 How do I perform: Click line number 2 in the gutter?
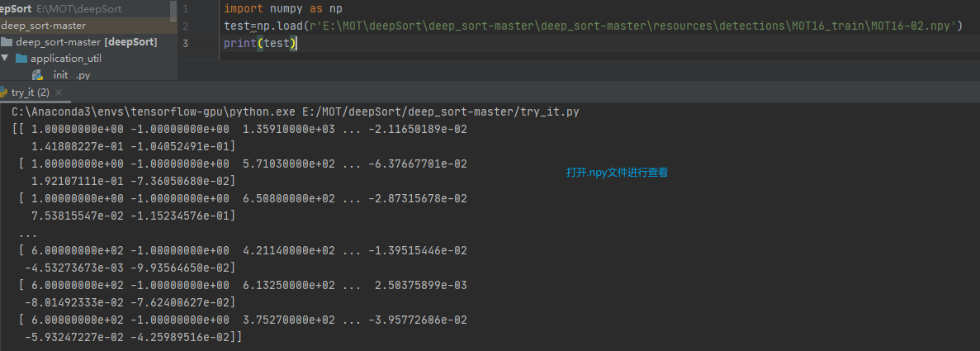click(186, 26)
